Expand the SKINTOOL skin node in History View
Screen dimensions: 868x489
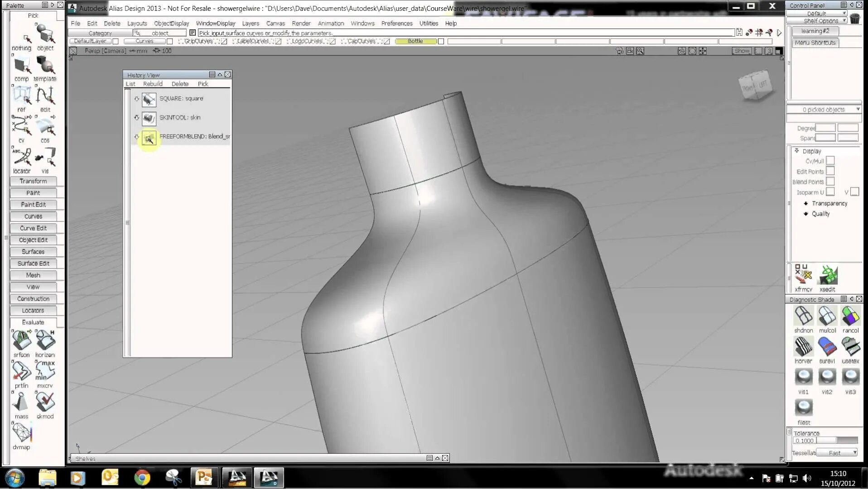(x=137, y=118)
